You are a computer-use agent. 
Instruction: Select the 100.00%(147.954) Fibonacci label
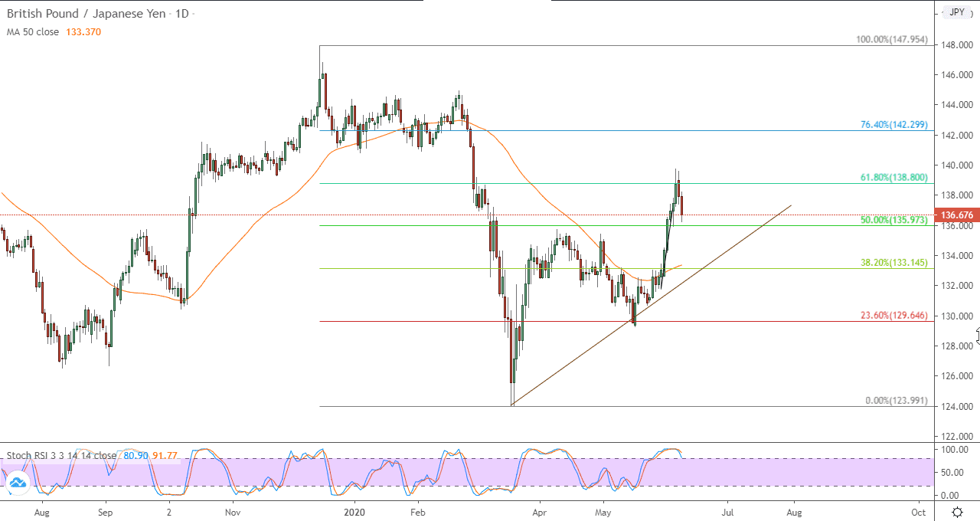pyautogui.click(x=891, y=39)
